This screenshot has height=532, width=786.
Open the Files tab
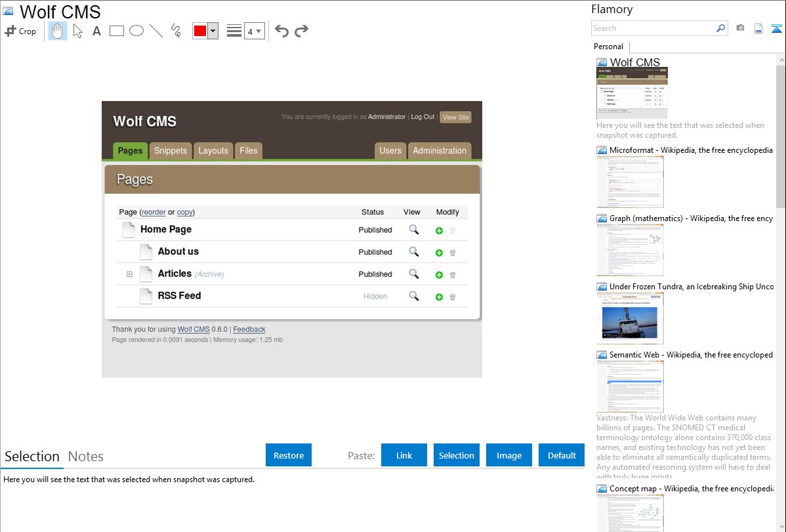(x=248, y=150)
